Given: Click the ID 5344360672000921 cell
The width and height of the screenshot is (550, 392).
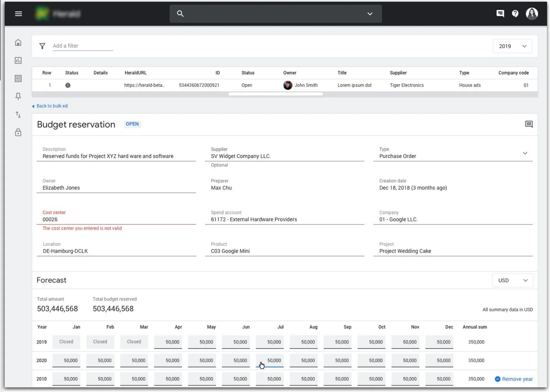Looking at the screenshot, I should 199,85.
